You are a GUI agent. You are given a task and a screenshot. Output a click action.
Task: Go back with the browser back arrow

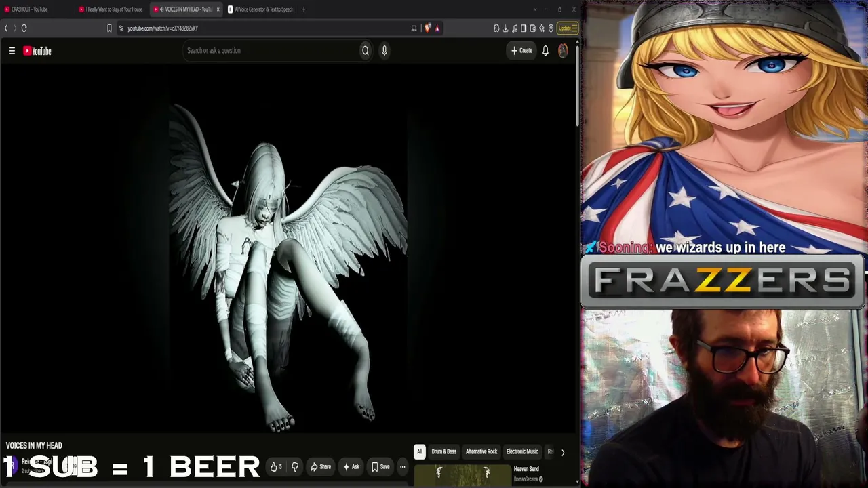[6, 28]
